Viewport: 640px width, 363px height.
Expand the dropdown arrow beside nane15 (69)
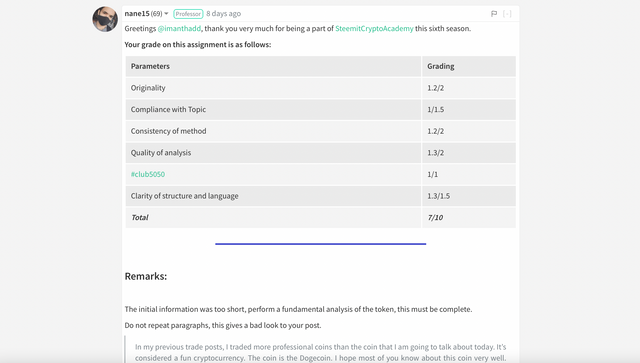166,13
